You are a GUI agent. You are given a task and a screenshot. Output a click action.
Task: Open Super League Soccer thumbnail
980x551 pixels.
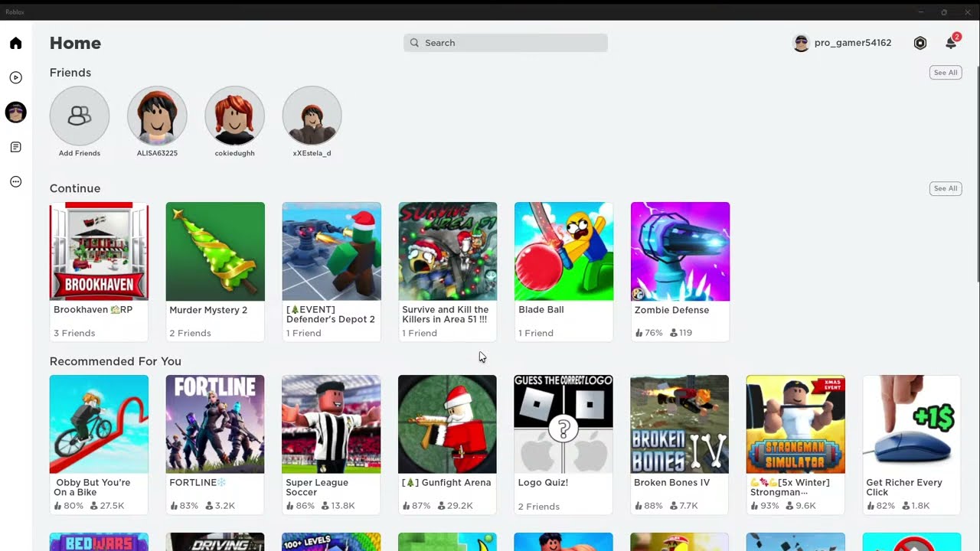332,424
